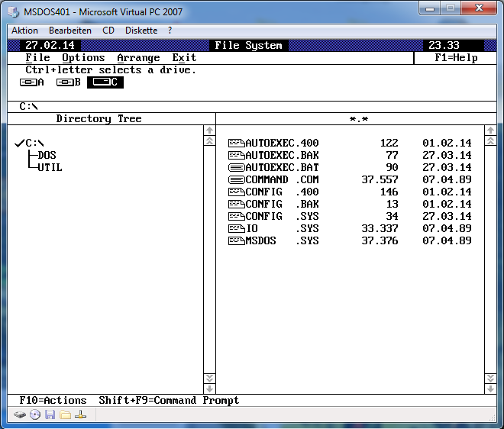Click directory tree scroll up arrow

tap(209, 130)
